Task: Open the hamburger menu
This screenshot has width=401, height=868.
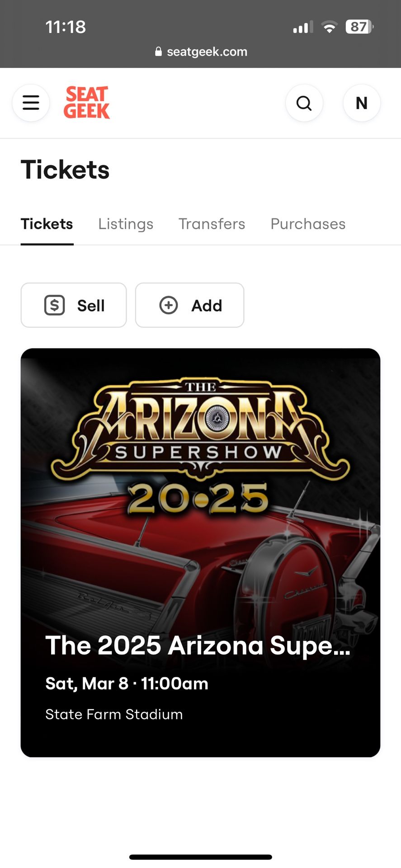Action: [31, 103]
